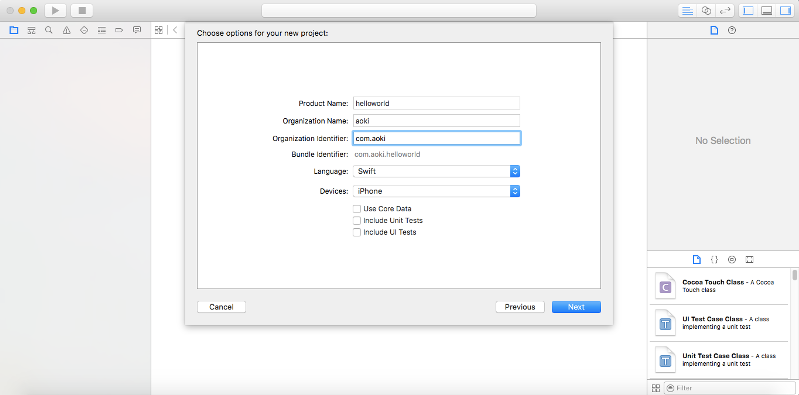Show the File inspector

(x=714, y=30)
